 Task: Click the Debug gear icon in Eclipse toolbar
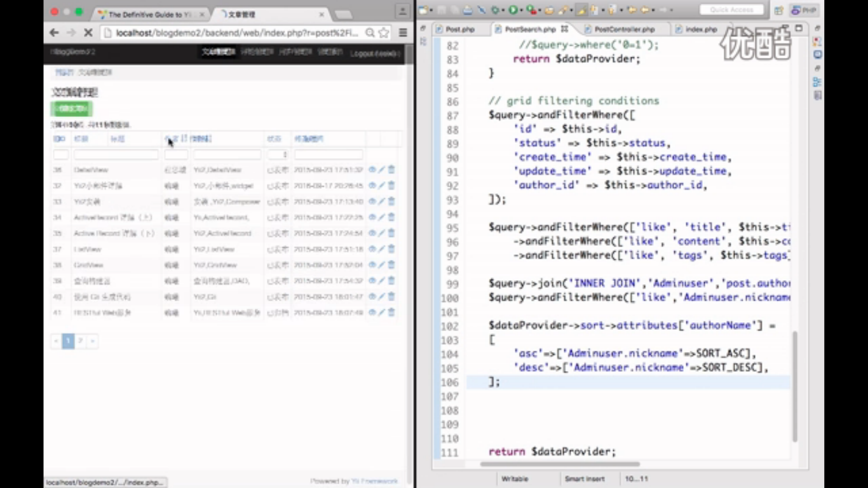(496, 10)
